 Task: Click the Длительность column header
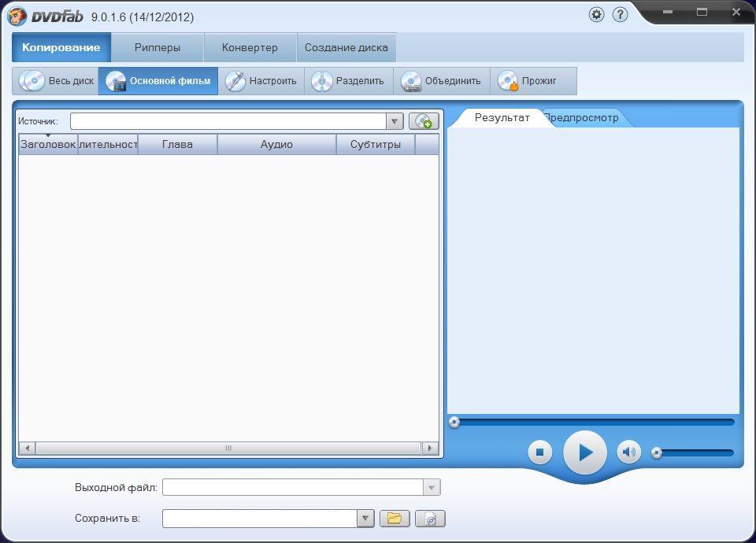[x=108, y=145]
